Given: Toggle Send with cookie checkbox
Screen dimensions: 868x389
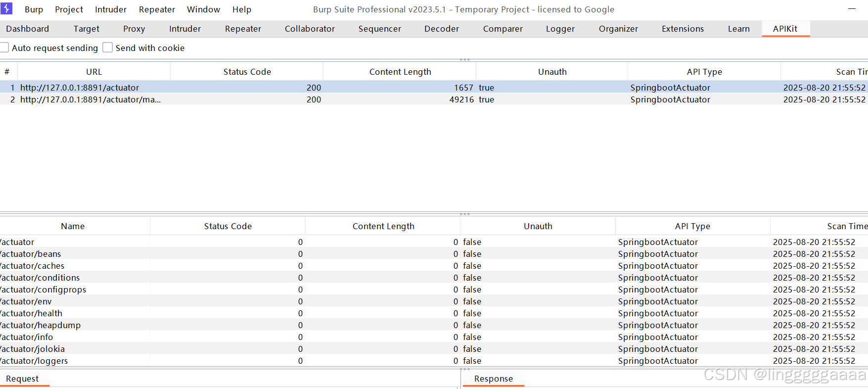Looking at the screenshot, I should (x=107, y=48).
